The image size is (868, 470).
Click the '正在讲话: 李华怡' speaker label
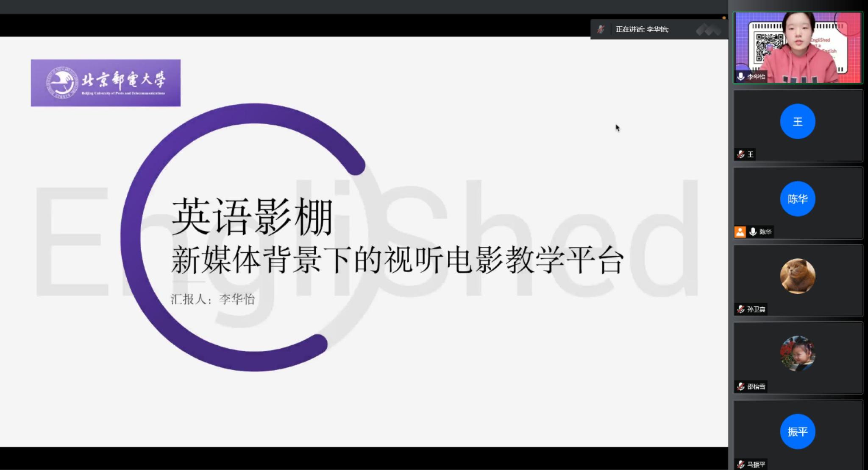click(642, 29)
